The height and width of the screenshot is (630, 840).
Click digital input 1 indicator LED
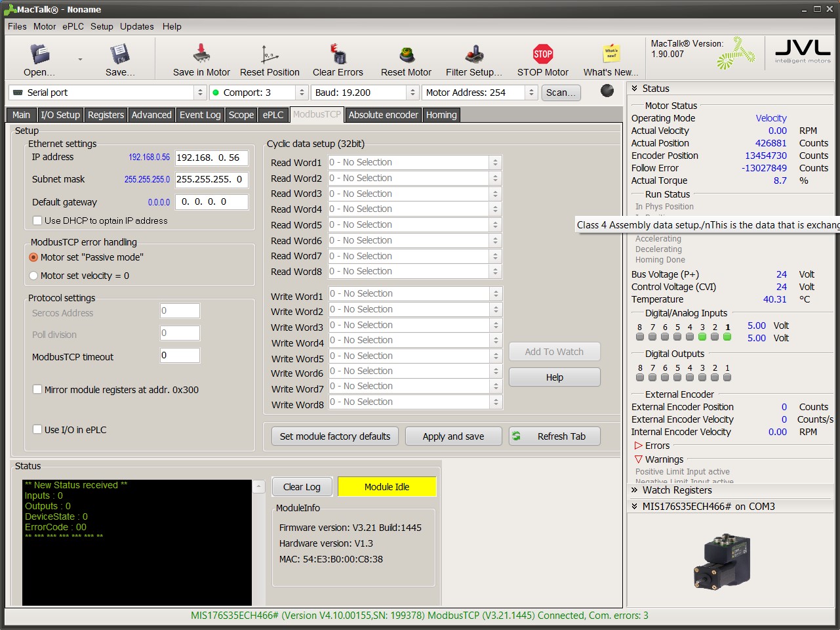(x=727, y=337)
